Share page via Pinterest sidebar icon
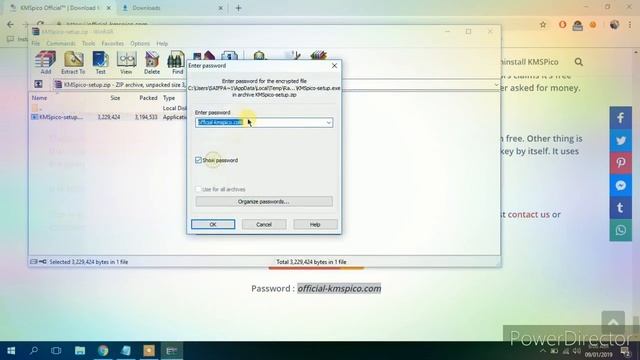The height and width of the screenshot is (360, 640). [621, 163]
